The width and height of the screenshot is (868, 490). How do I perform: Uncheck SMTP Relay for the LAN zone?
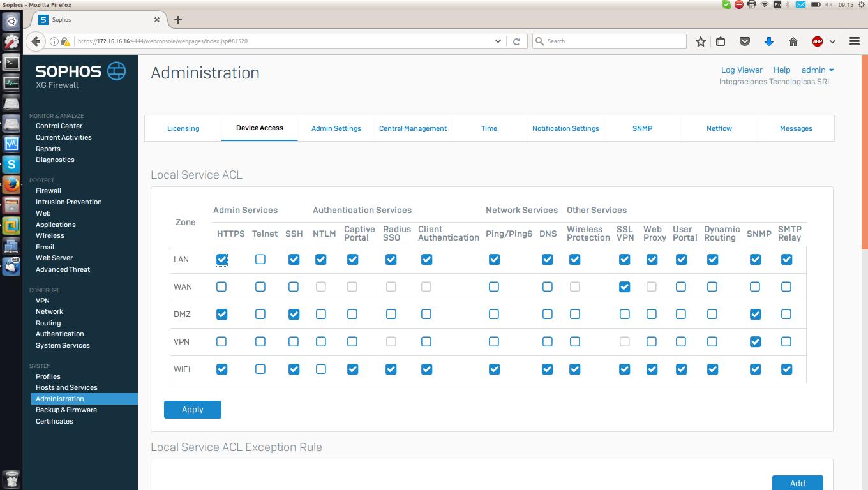click(x=786, y=259)
